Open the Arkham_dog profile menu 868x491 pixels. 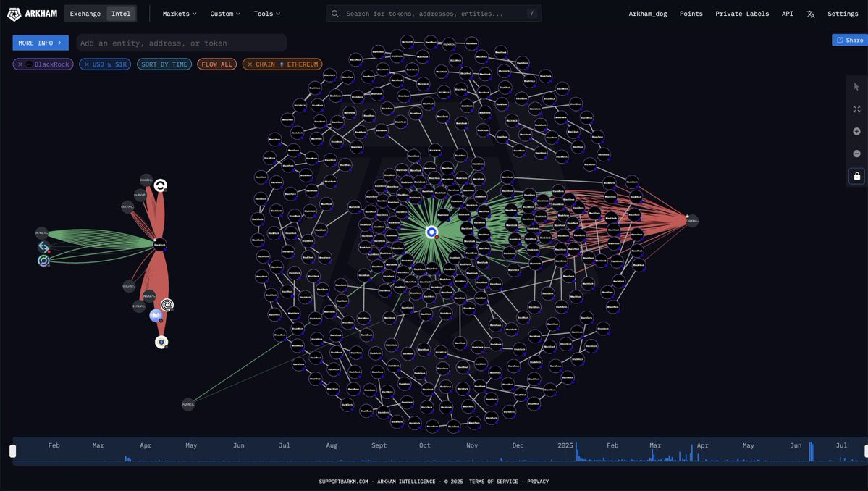coord(648,14)
